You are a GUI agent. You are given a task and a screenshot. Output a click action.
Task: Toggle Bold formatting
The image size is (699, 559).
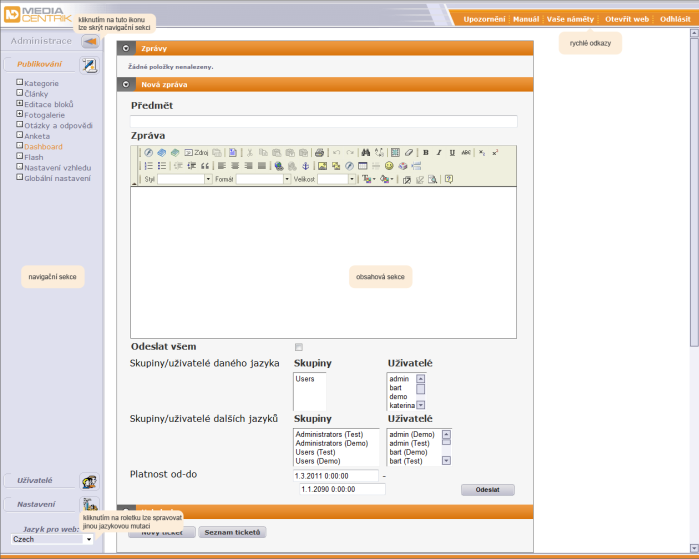426,153
